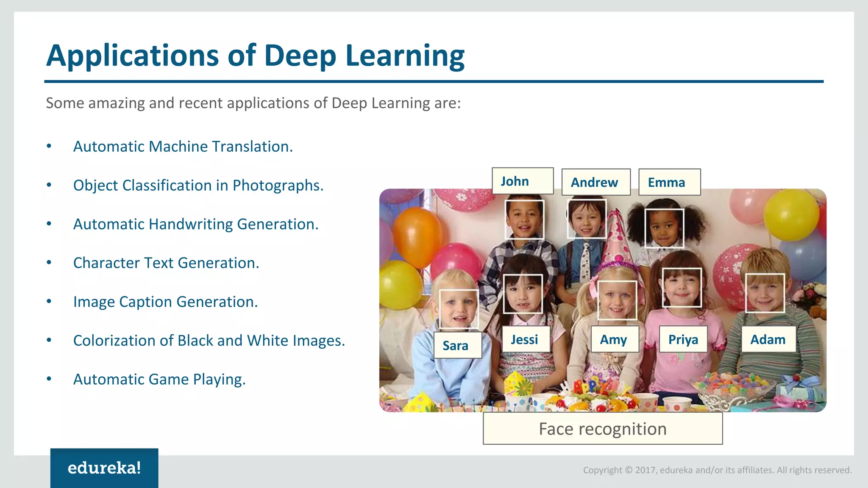Click the 'John' name label
Image resolution: width=868 pixels, height=488 pixels.
[523, 181]
